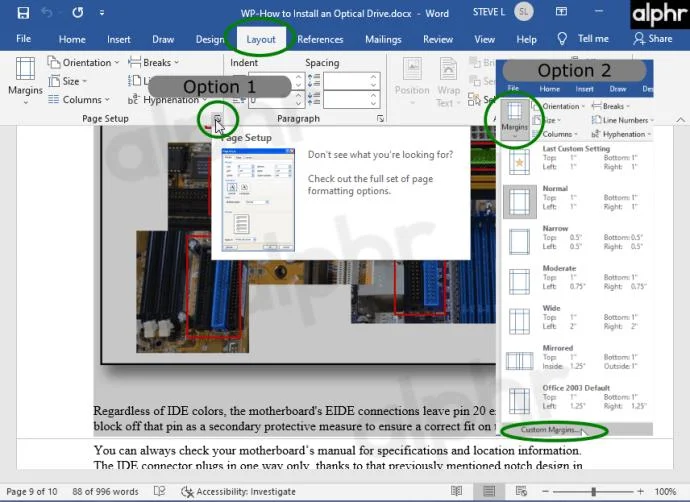
Task: Click the Repeat circular arrow icon in the title bar
Action: point(78,13)
